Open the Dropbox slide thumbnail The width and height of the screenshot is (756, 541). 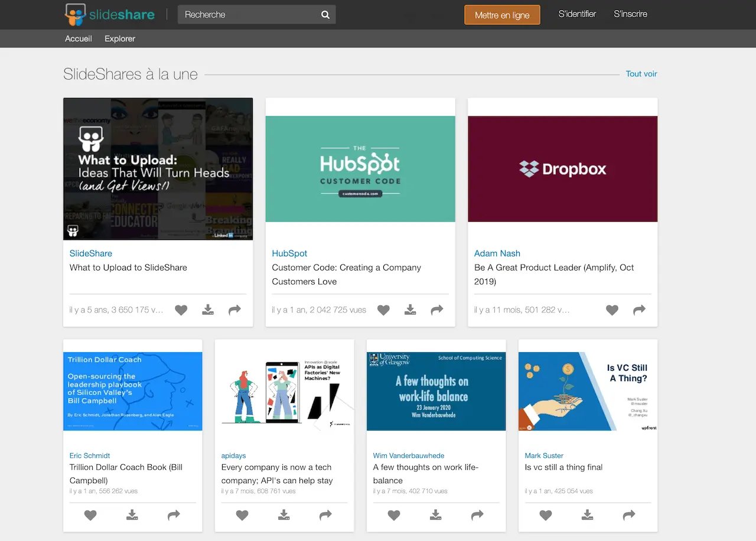[562, 169]
